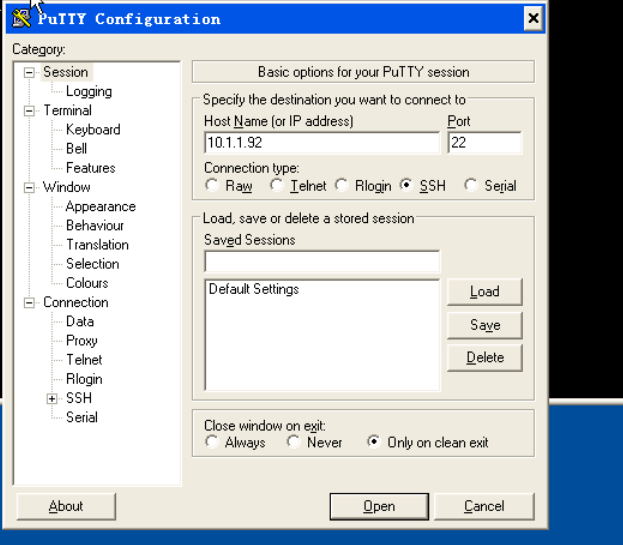Open the Proxy settings category
Image resolution: width=623 pixels, height=545 pixels.
(x=82, y=340)
